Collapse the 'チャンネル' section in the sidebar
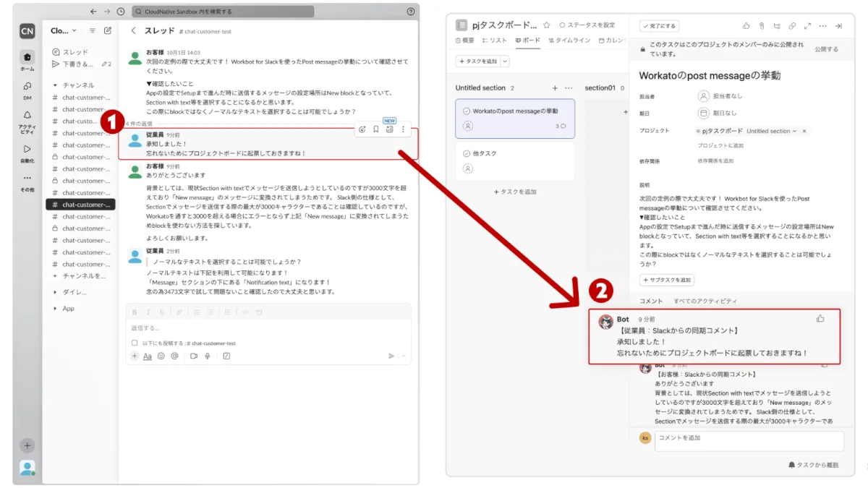The width and height of the screenshot is (868, 488). 56,85
